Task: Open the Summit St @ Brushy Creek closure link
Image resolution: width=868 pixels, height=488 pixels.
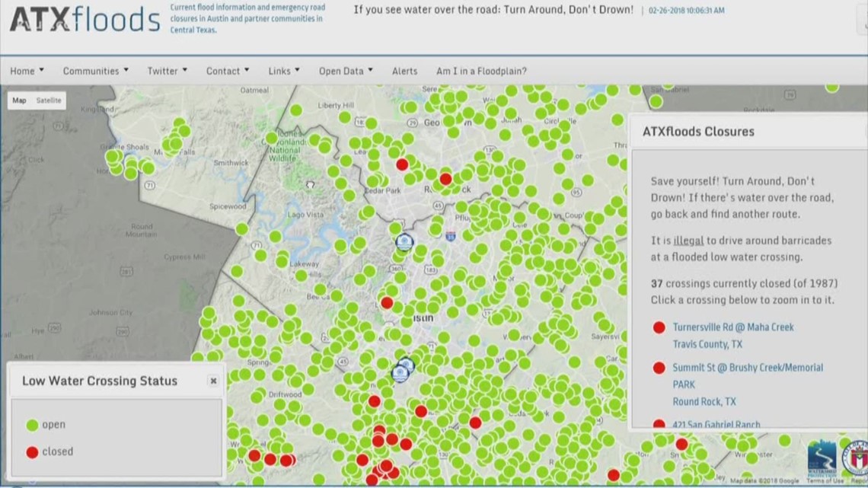Action: point(748,368)
